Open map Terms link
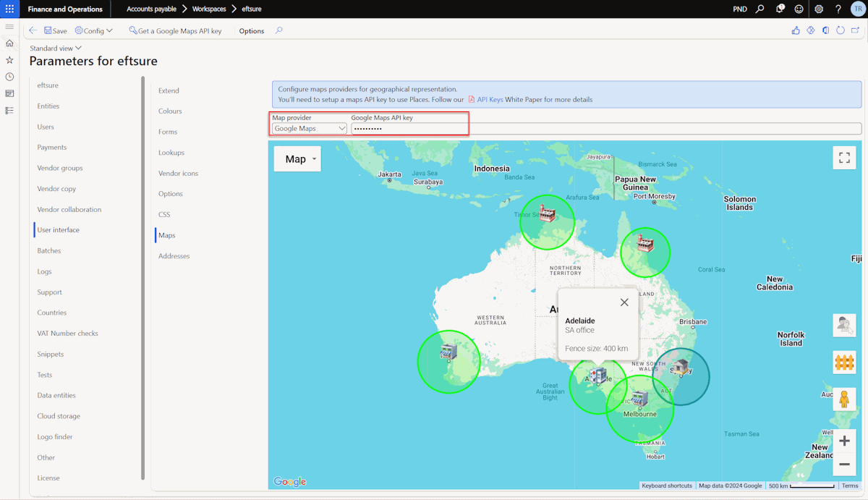 click(850, 486)
